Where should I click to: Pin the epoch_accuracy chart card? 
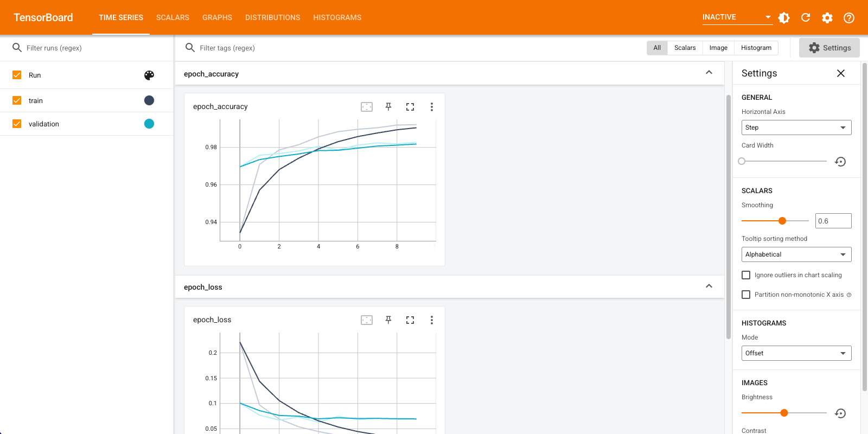coord(388,107)
